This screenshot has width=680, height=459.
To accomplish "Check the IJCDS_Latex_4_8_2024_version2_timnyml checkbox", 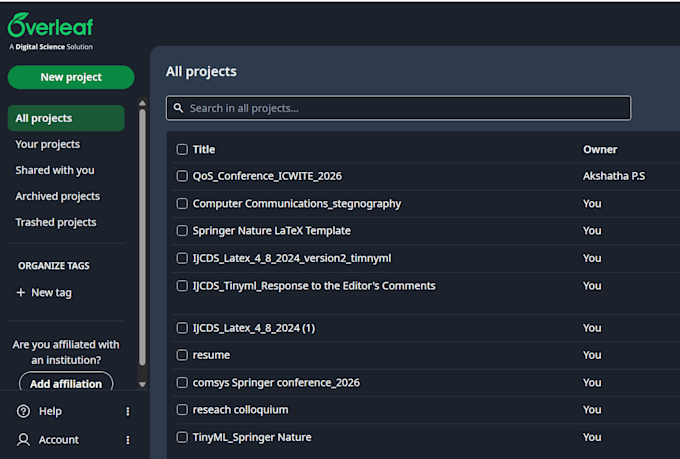I will 182,258.
